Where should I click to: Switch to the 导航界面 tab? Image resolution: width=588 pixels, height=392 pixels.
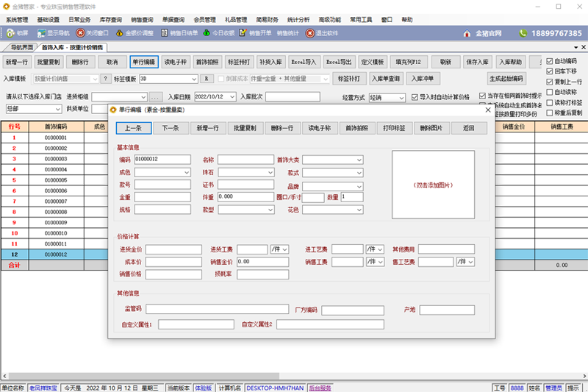[21, 47]
